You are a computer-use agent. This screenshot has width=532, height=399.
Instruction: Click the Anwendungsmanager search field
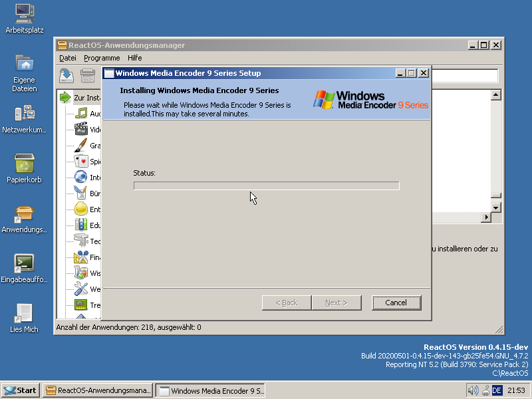pos(465,76)
